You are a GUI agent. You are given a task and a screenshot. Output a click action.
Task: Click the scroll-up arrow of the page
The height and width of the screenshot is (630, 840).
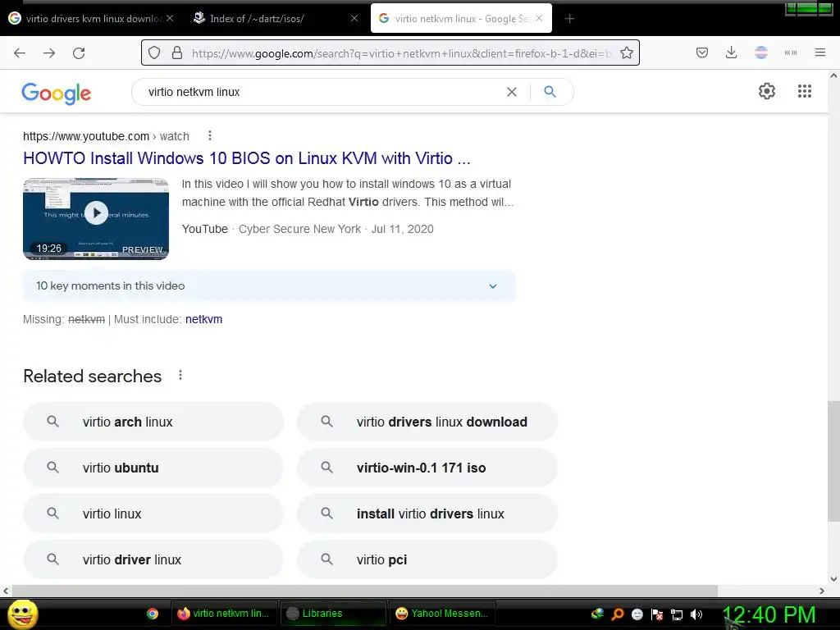tap(833, 75)
